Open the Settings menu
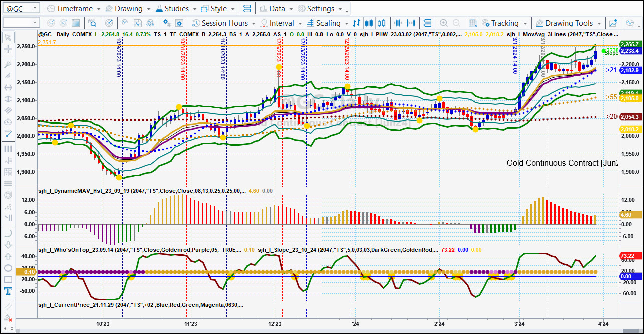 pyautogui.click(x=320, y=9)
